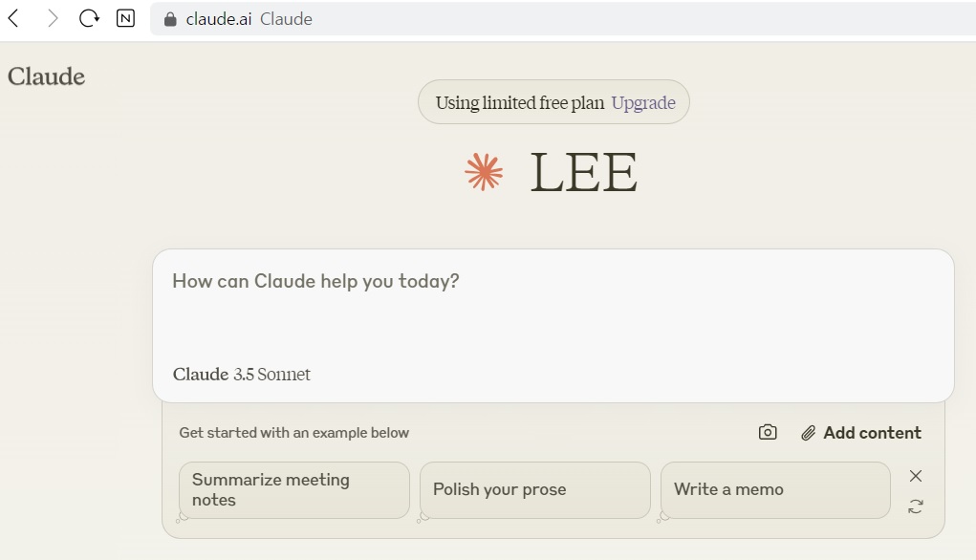The width and height of the screenshot is (976, 560).
Task: Select Summarize meeting notes example
Action: [x=293, y=489]
